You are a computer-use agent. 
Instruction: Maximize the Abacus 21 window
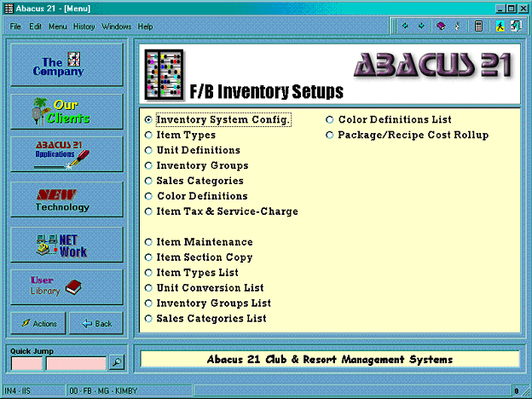(x=512, y=9)
